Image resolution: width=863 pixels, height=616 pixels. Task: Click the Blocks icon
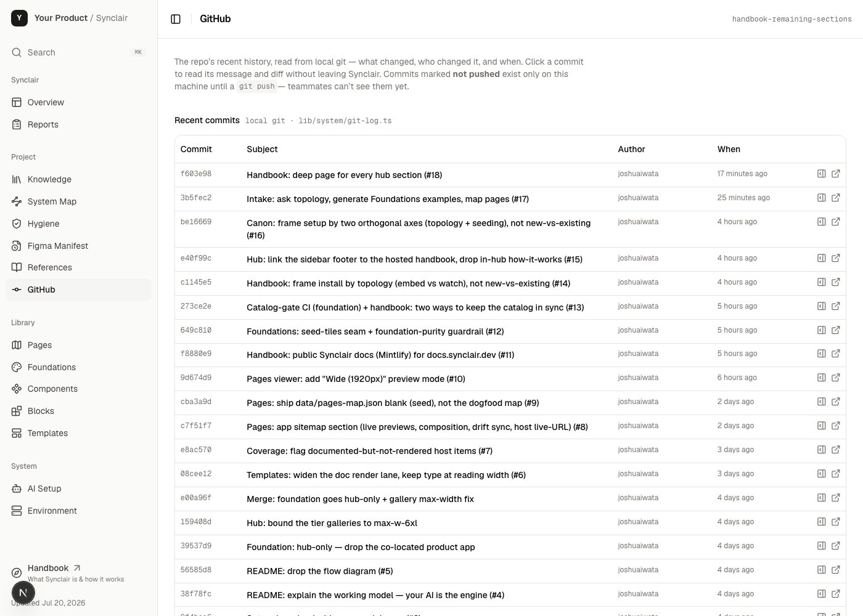tap(17, 411)
